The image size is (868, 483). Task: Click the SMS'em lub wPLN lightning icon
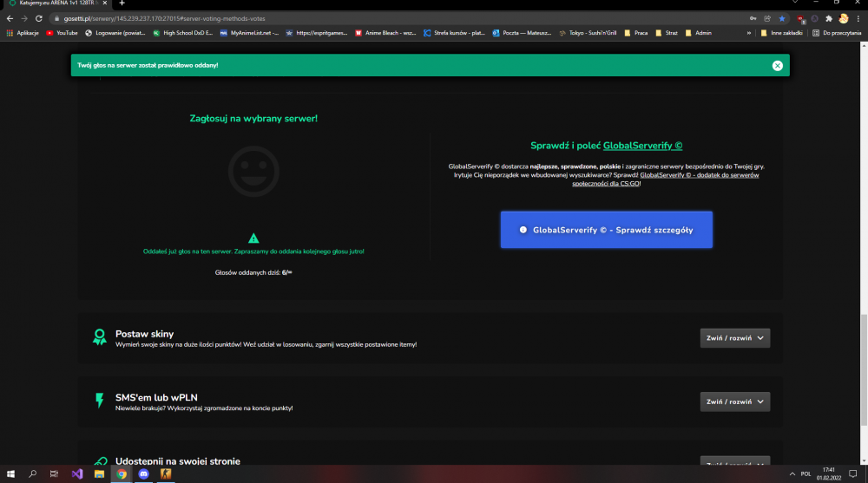100,401
